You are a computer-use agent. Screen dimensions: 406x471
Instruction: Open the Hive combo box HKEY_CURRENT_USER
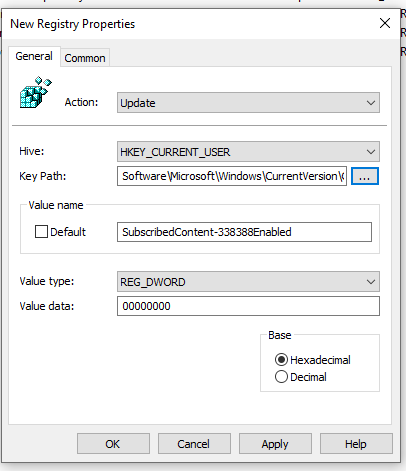pos(248,152)
